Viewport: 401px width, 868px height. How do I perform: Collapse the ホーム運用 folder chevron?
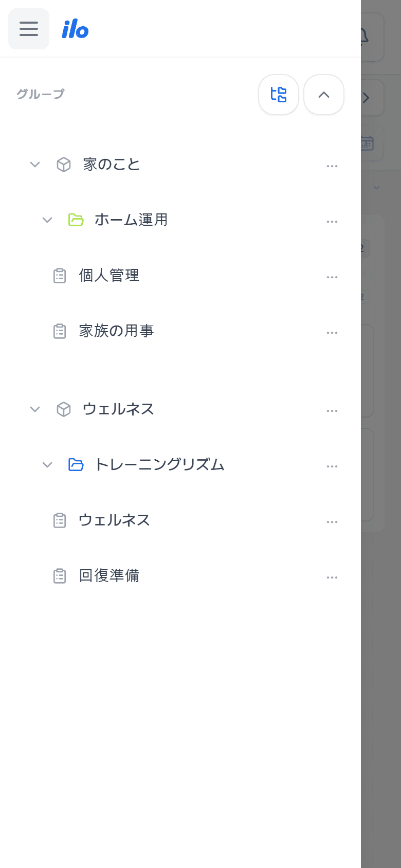(x=47, y=220)
